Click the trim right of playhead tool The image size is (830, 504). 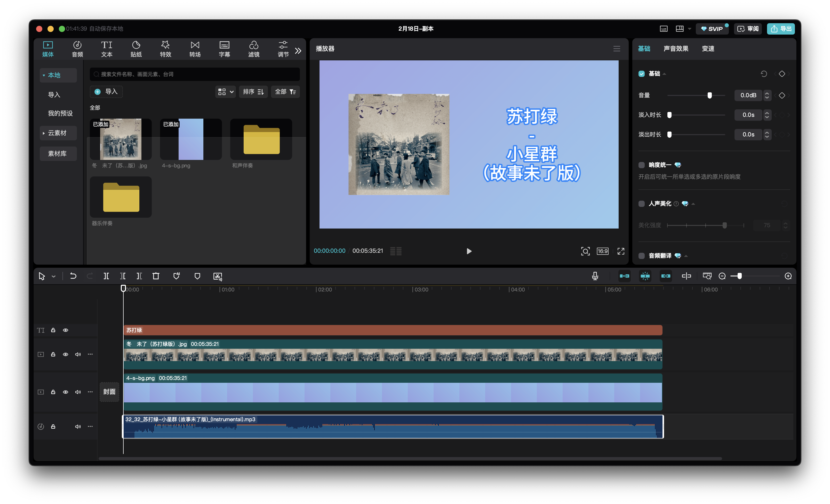coord(139,277)
